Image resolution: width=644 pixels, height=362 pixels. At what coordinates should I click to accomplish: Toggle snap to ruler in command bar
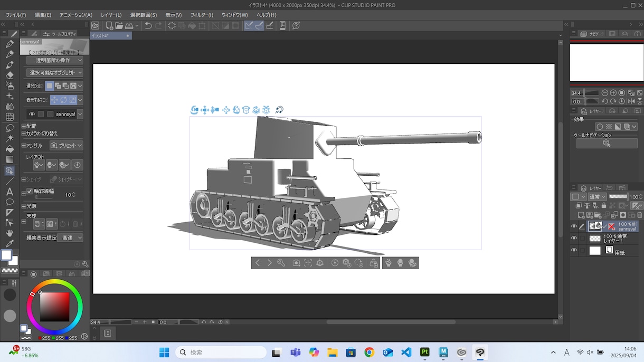[249, 25]
